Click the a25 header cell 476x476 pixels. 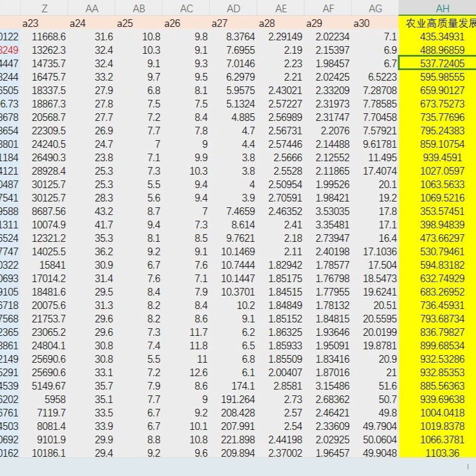tap(139, 23)
